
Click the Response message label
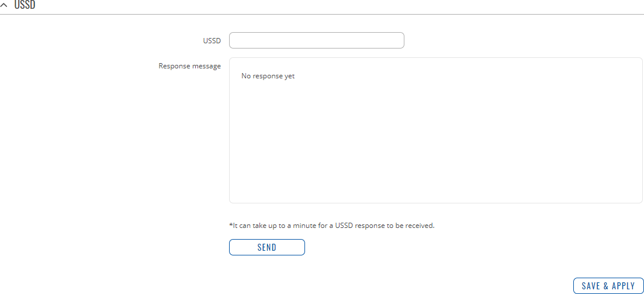click(189, 66)
